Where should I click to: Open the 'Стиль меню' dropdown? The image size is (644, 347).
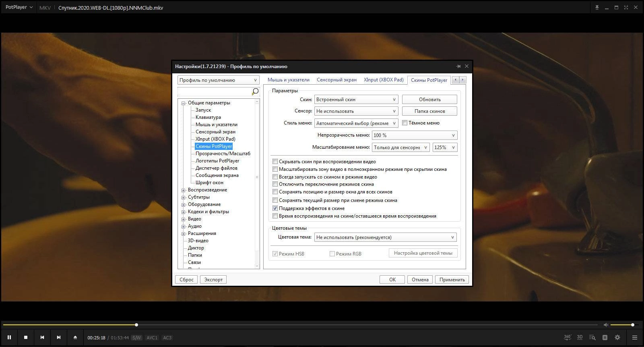point(356,123)
